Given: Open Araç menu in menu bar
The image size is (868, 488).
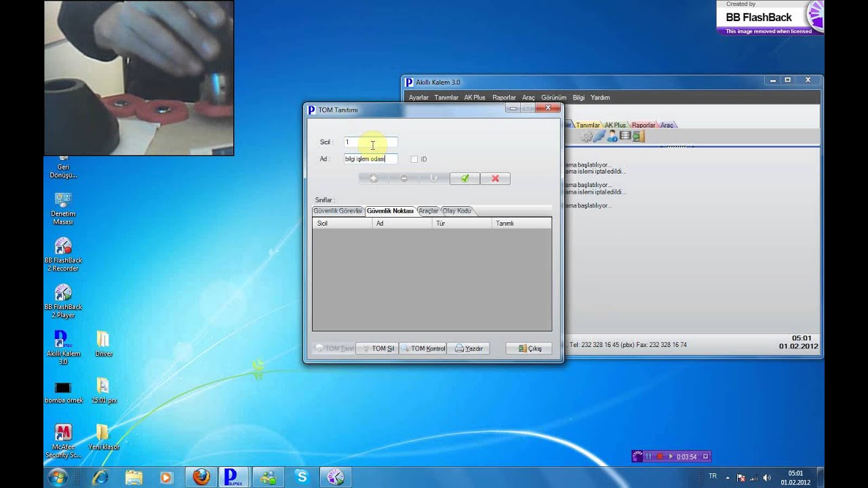Looking at the screenshot, I should [x=528, y=98].
